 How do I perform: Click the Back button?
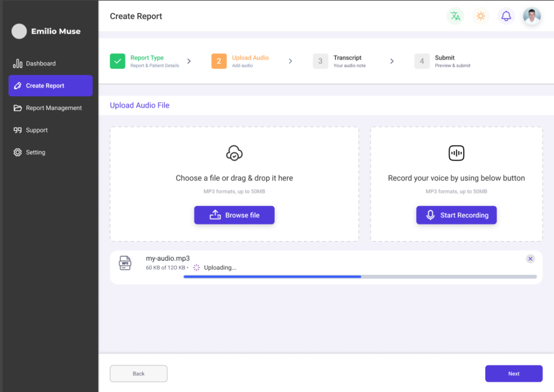(x=138, y=374)
